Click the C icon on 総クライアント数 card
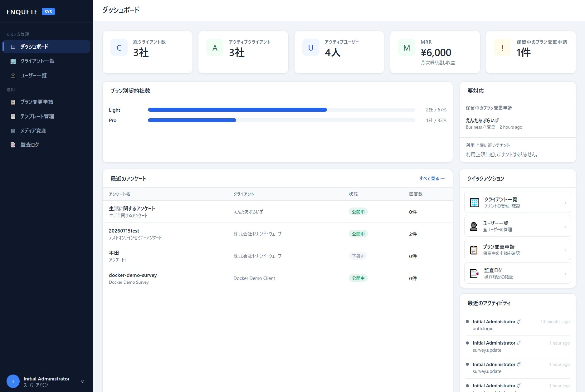This screenshot has width=585, height=392. tap(119, 47)
